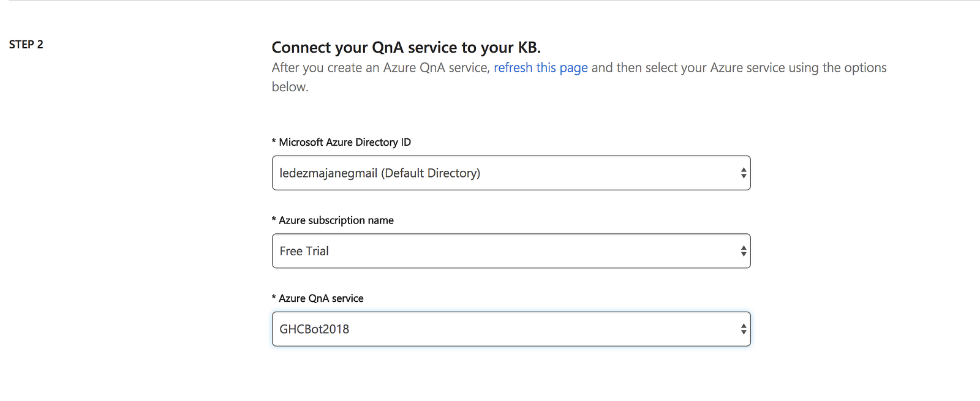This screenshot has width=980, height=401.
Task: Click the "Microsoft Azure Directory ID" field label
Action: [x=345, y=142]
